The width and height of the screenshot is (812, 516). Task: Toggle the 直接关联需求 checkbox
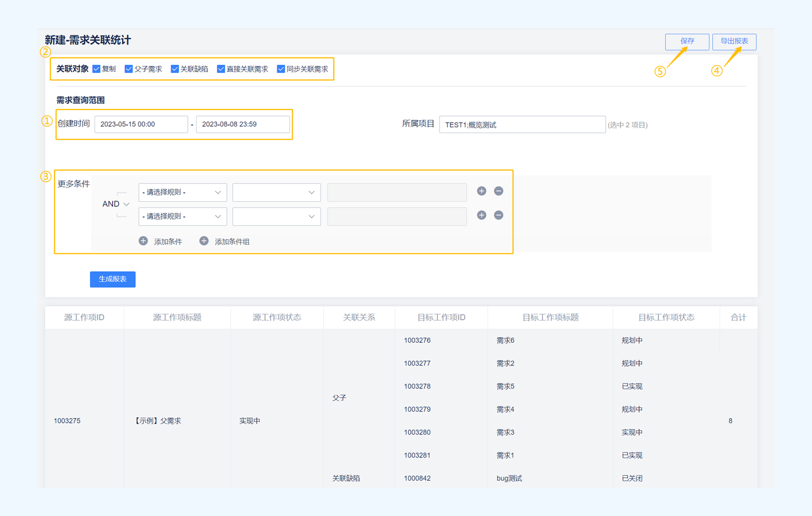[221, 69]
